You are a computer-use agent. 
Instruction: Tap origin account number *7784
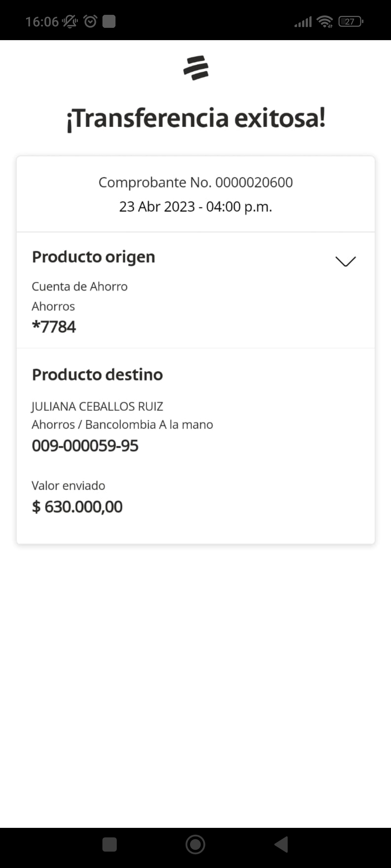(x=54, y=327)
